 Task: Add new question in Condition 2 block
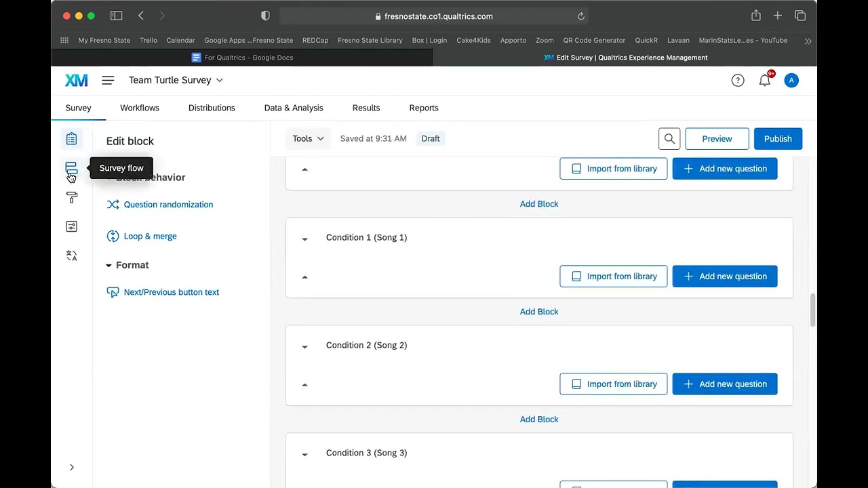tap(725, 384)
